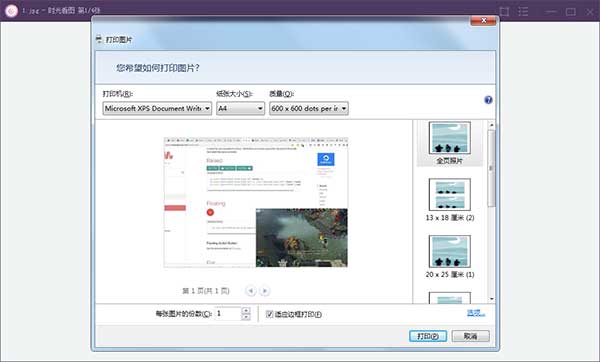600x362 pixels.
Task: Decrease number of copies with down arrow
Action: coord(246,317)
